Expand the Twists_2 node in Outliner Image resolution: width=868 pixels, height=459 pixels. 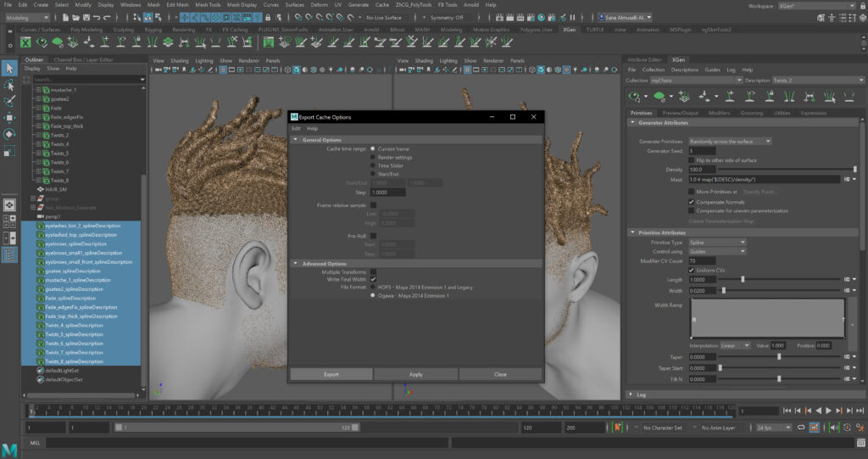37,135
